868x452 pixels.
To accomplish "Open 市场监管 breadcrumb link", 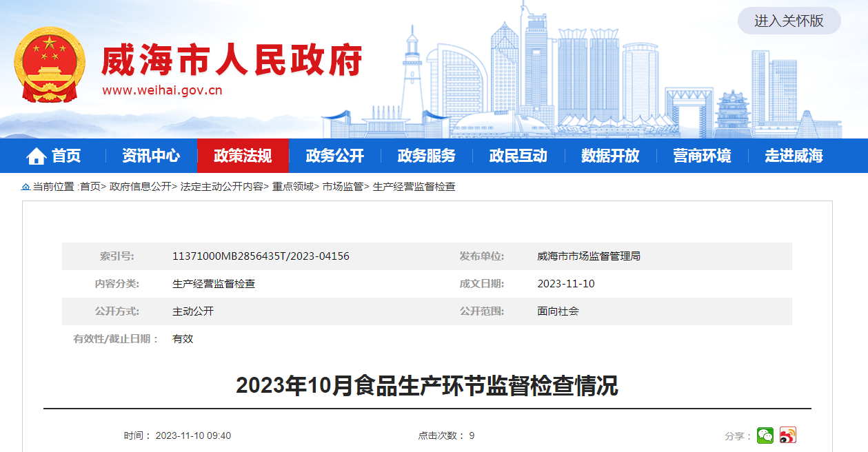I will tap(343, 187).
